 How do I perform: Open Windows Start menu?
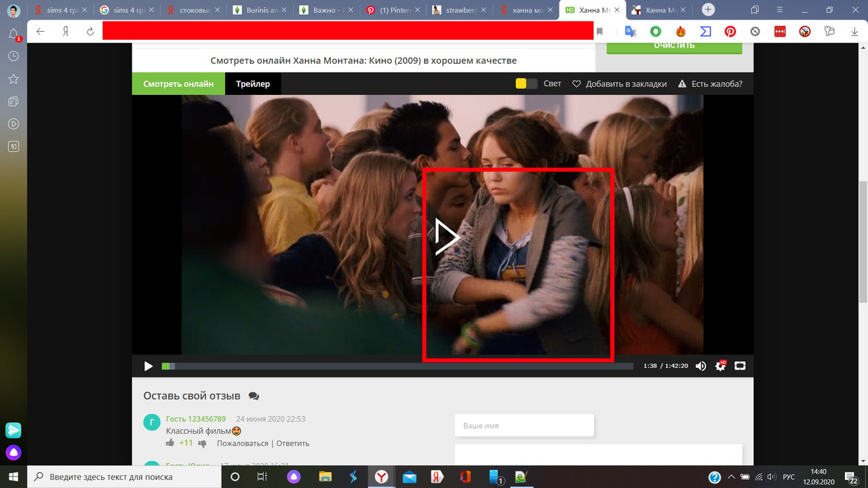coord(13,476)
